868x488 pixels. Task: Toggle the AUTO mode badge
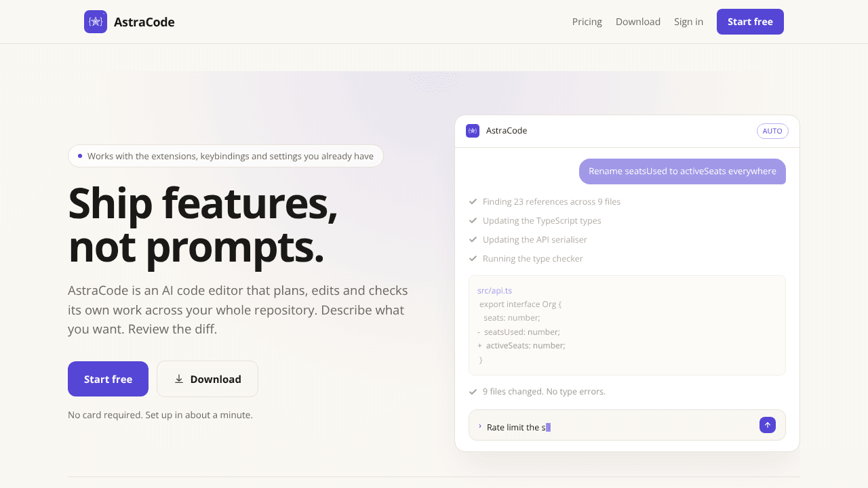[772, 131]
